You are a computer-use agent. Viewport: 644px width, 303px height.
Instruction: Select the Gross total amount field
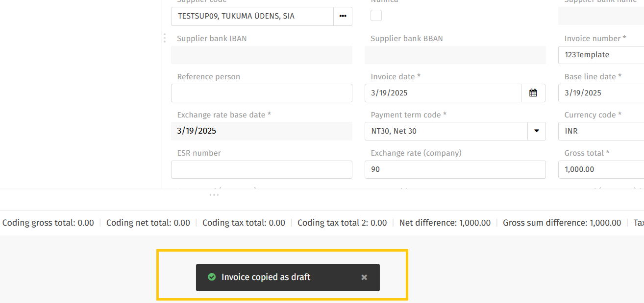tap(600, 169)
